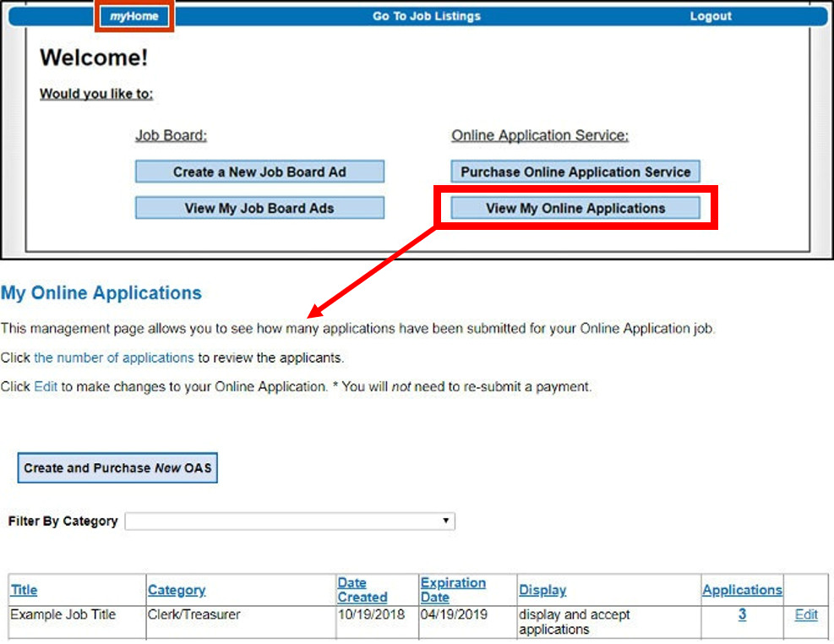Open the 3 applications count link
Image resolution: width=834 pixels, height=644 pixels.
pyautogui.click(x=742, y=615)
